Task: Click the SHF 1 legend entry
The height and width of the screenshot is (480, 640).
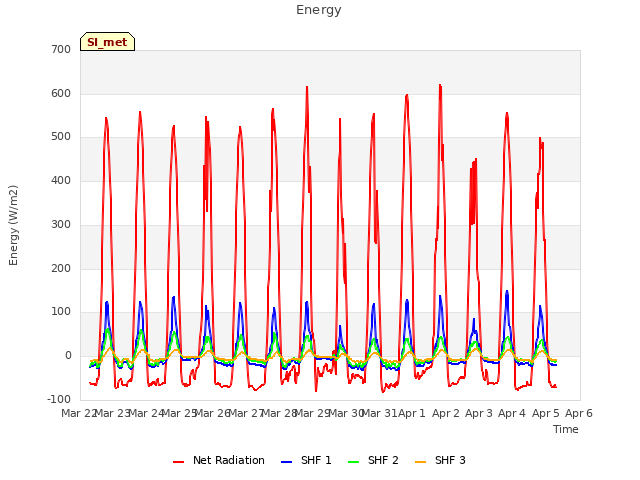Action: [x=306, y=460]
